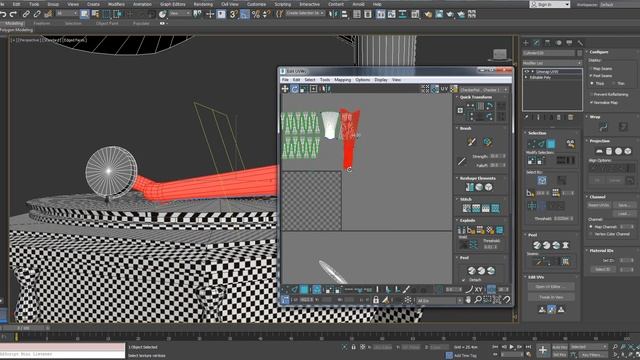Click the MAXScript mini listener field
Screen dimensions: 640x360
click(62, 354)
